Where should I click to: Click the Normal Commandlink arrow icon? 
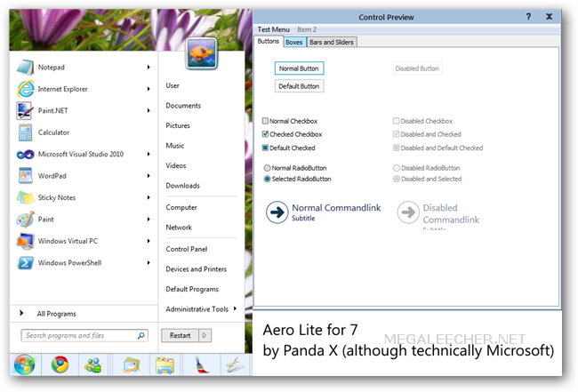pos(277,212)
